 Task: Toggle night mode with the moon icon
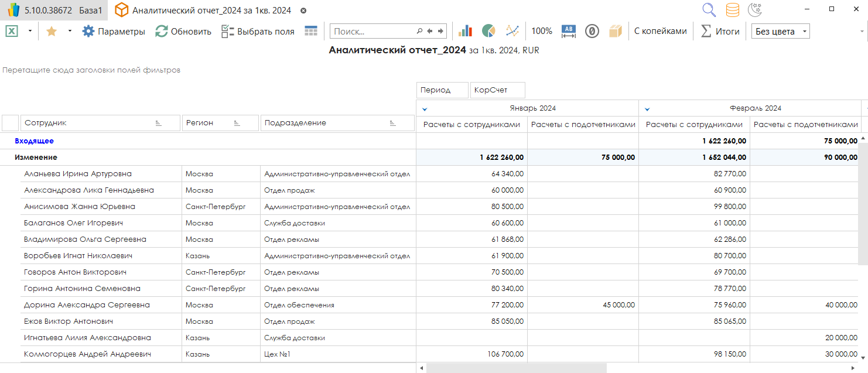755,10
